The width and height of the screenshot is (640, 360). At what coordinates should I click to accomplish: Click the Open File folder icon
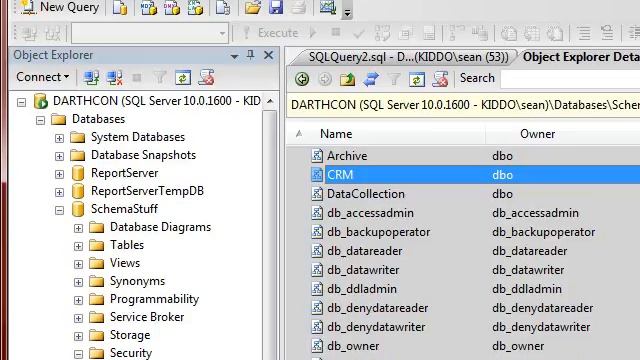(x=253, y=7)
